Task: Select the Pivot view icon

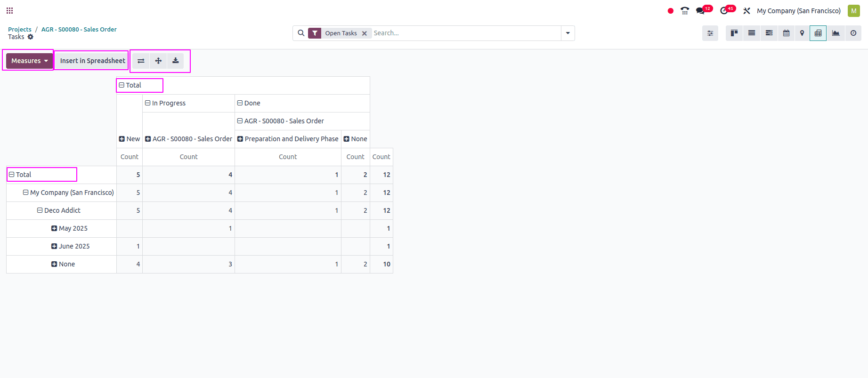Action: click(818, 33)
